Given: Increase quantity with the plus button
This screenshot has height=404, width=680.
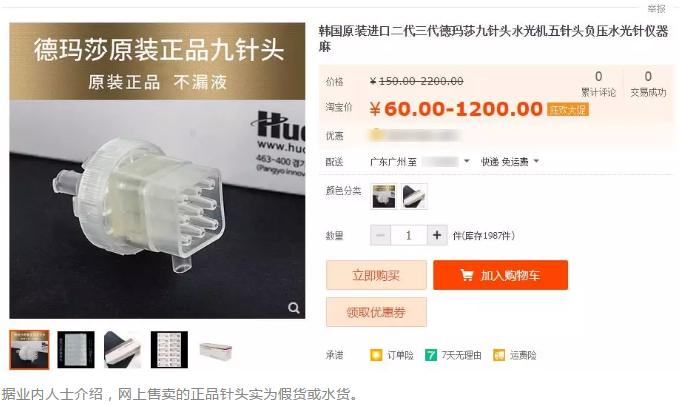Looking at the screenshot, I should pyautogui.click(x=437, y=235).
